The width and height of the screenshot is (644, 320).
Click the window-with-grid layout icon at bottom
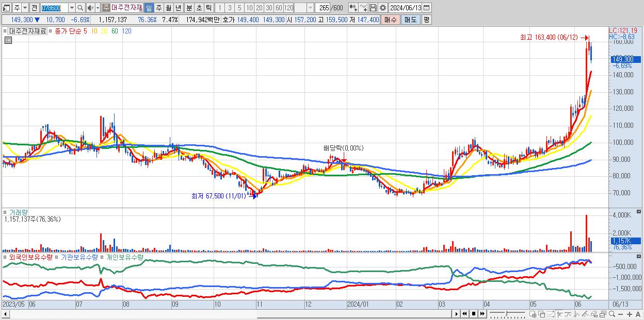coord(533,314)
